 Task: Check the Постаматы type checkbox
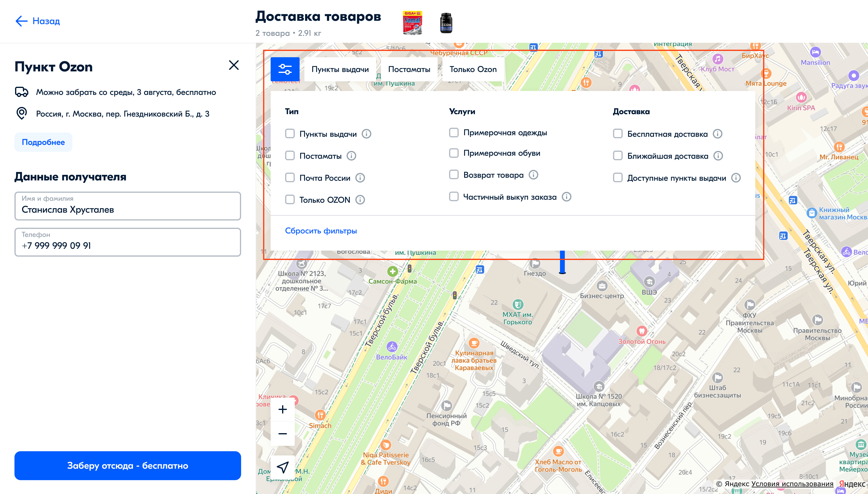pos(290,156)
